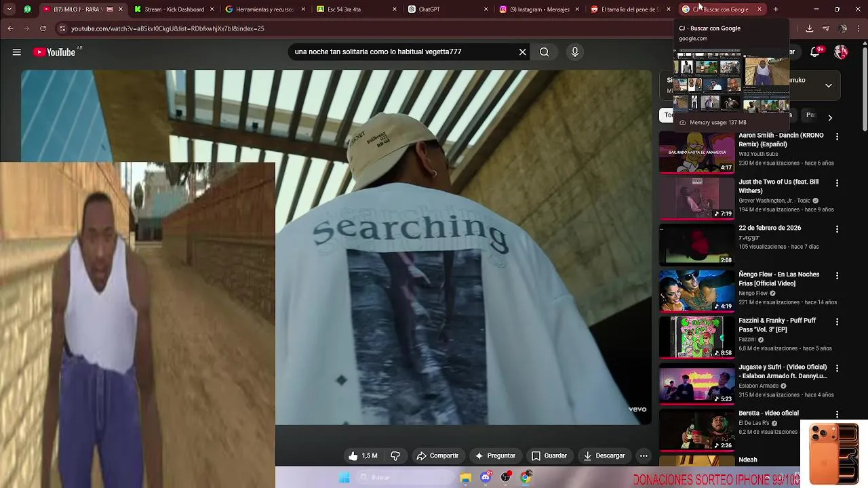Open options for Fazzini & Franky video
The width and height of the screenshot is (868, 488).
837,322
